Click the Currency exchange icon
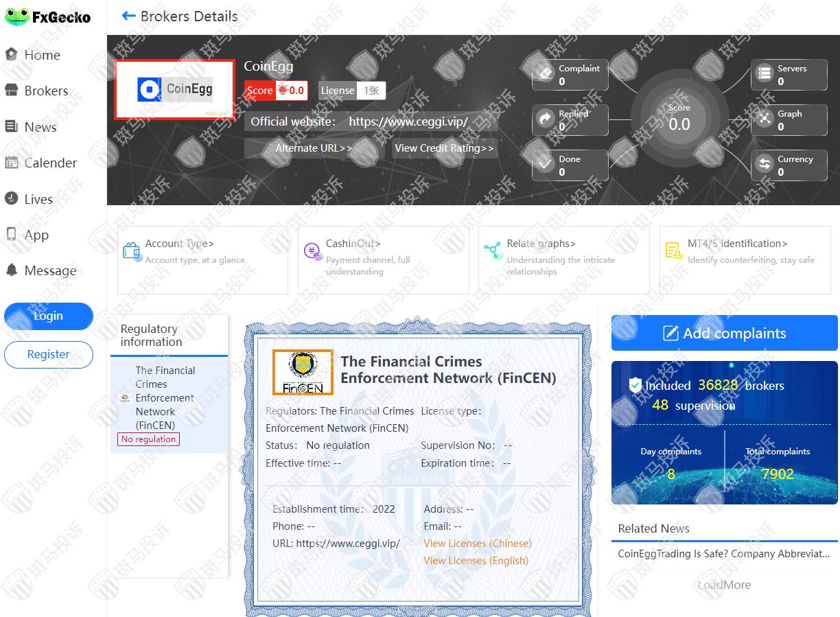 [764, 165]
